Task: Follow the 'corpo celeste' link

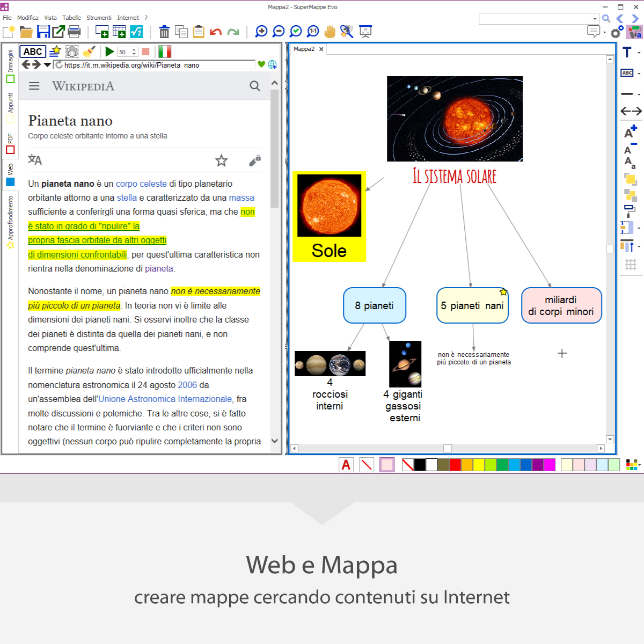Action: 141,184
